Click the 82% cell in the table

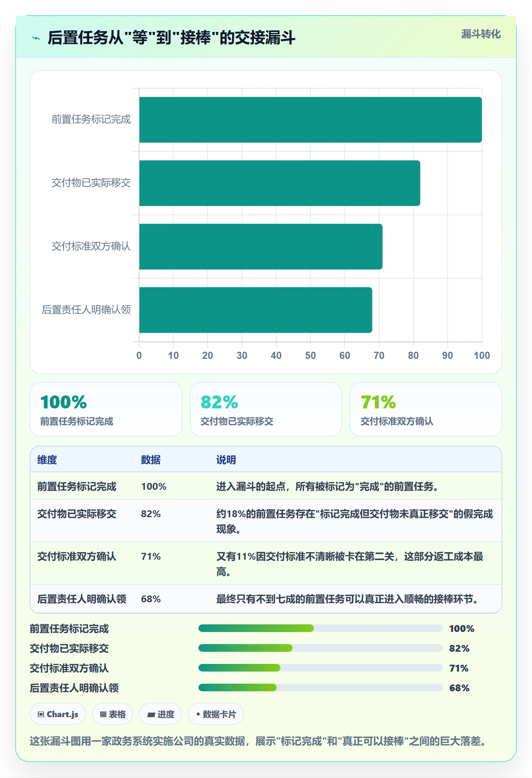[x=151, y=514]
